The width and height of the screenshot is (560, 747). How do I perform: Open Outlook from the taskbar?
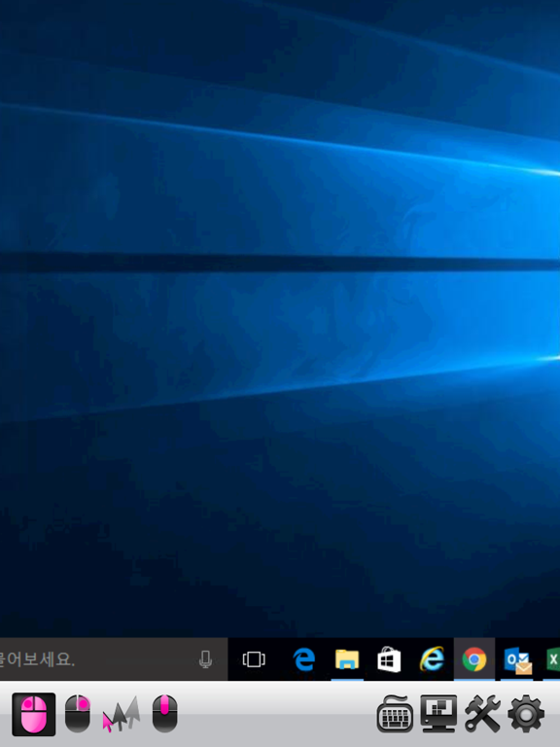517,660
